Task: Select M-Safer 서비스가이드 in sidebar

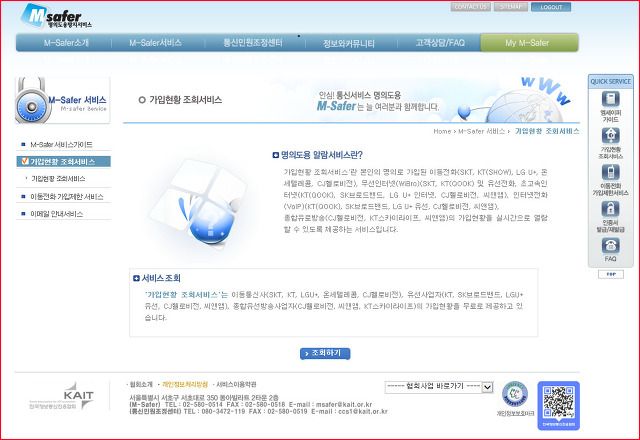Action: tap(61, 144)
